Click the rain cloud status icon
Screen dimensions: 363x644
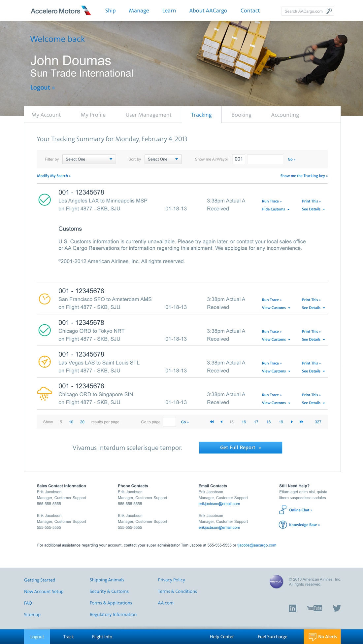pyautogui.click(x=45, y=394)
